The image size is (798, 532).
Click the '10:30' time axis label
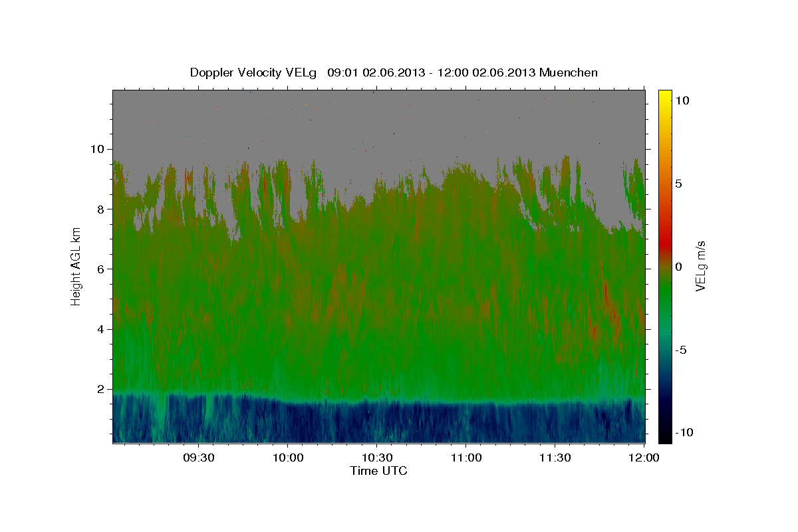(376, 458)
